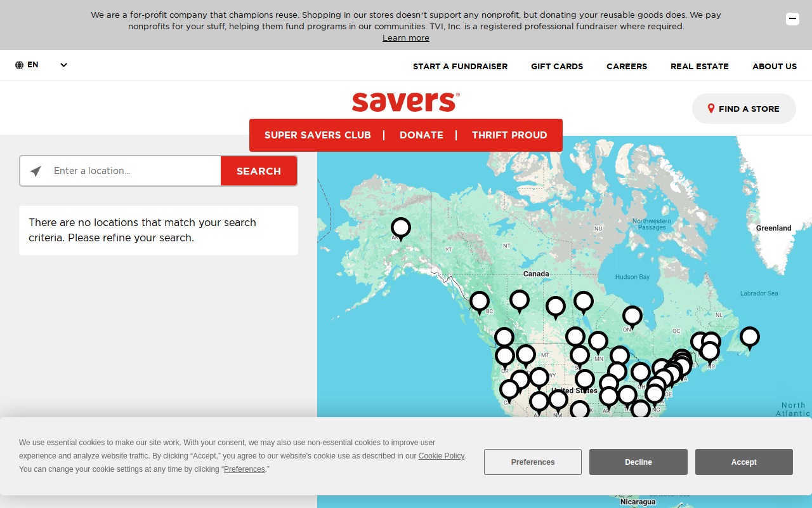
Task: Click the Greenland label on map
Action: [774, 228]
